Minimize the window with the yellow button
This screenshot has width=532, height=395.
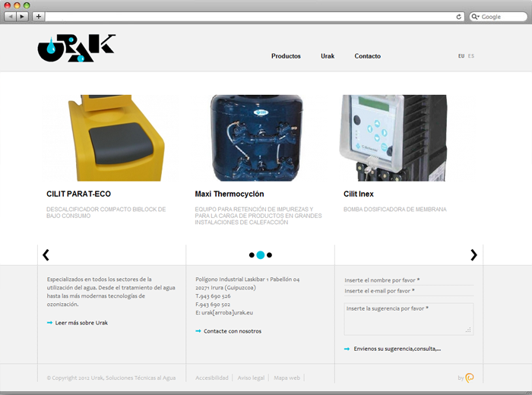click(x=17, y=5)
